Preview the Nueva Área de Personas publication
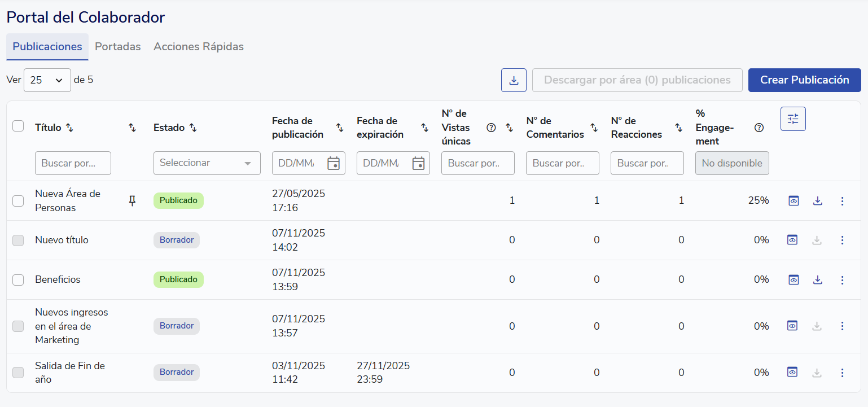The width and height of the screenshot is (868, 407). click(794, 201)
